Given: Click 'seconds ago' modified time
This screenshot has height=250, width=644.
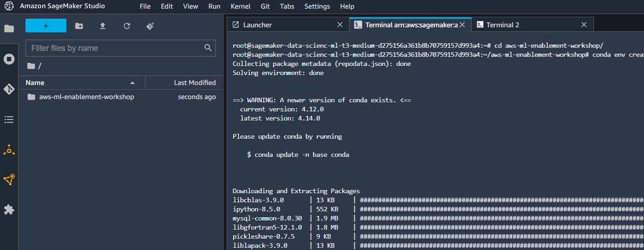Looking at the screenshot, I should [x=197, y=97].
